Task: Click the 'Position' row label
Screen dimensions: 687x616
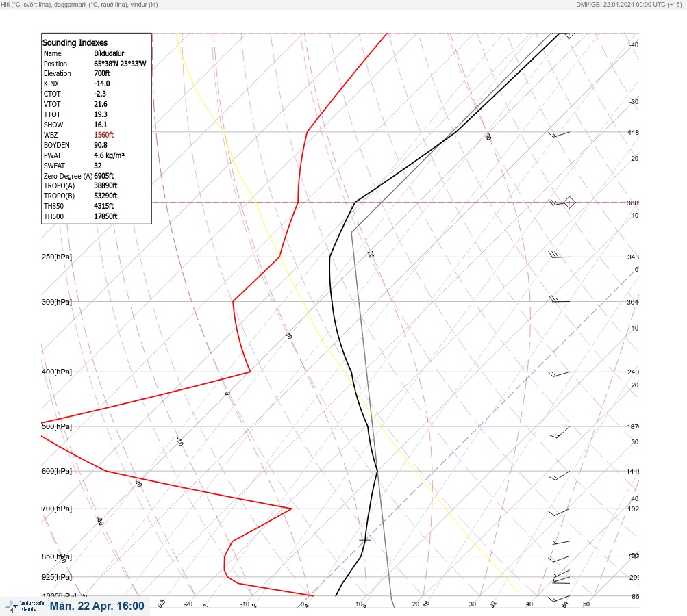Action: click(x=55, y=64)
